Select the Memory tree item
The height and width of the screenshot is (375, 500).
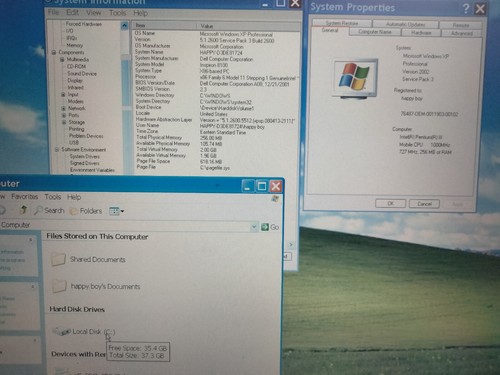click(x=75, y=45)
